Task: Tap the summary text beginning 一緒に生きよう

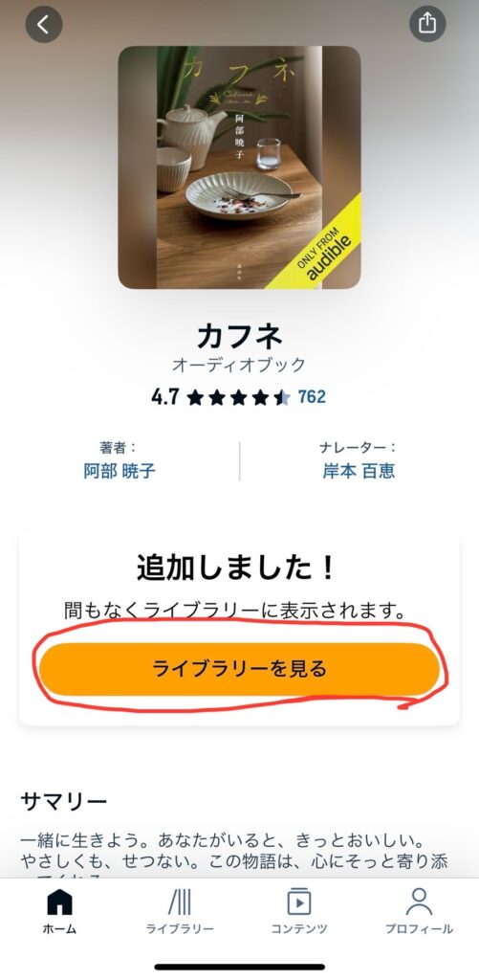Action: point(234,854)
